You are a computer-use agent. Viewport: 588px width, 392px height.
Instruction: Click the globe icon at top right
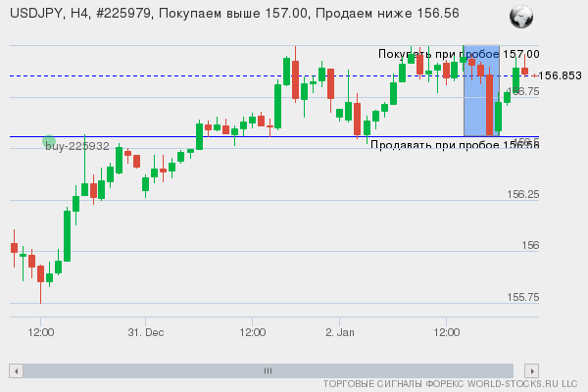pyautogui.click(x=521, y=17)
